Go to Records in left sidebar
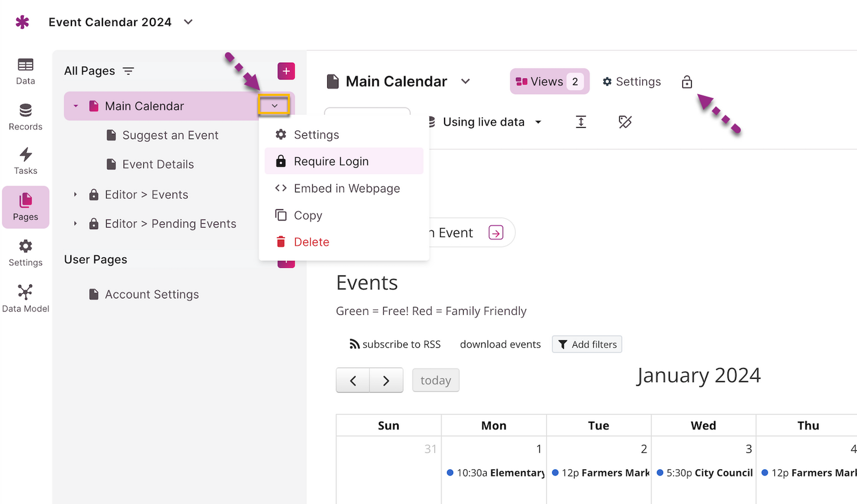This screenshot has width=857, height=504. (25, 117)
